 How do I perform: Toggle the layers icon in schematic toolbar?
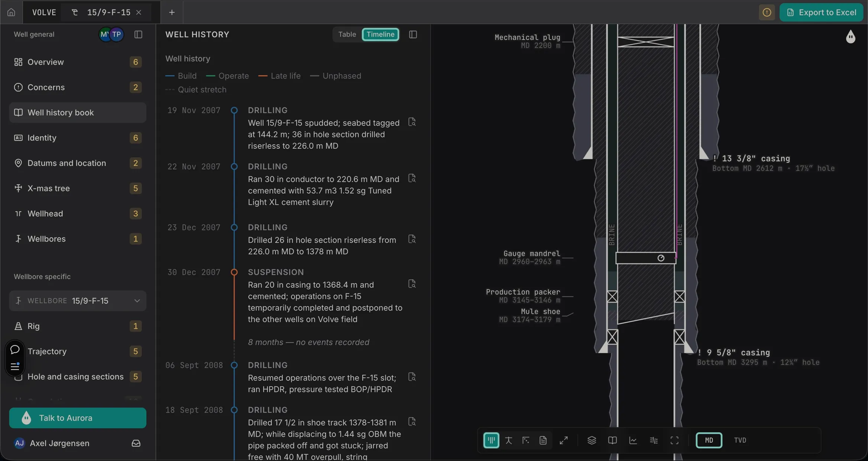(592, 440)
